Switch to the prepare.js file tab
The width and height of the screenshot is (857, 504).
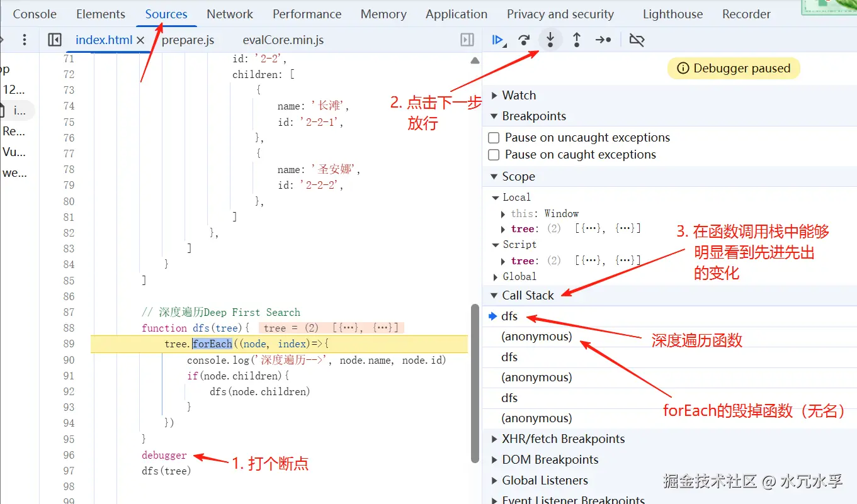pyautogui.click(x=188, y=40)
